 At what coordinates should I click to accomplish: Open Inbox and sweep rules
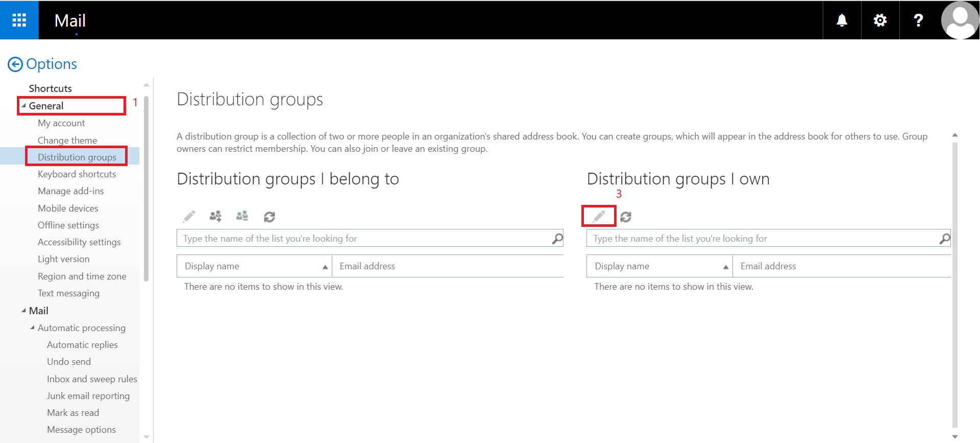92,379
